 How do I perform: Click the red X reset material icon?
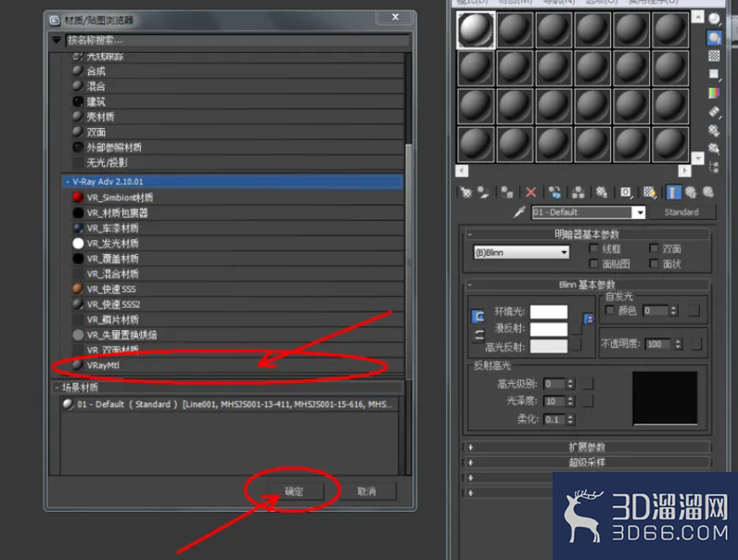pos(531,192)
